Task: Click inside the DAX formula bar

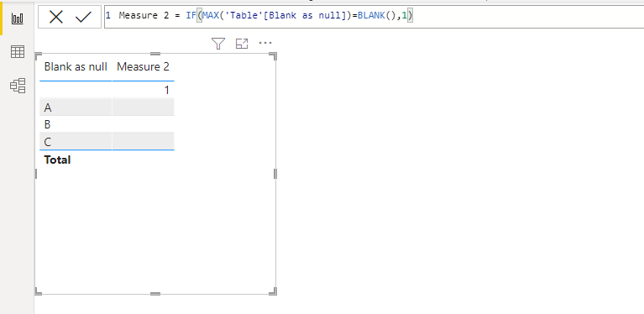Action: click(x=374, y=17)
